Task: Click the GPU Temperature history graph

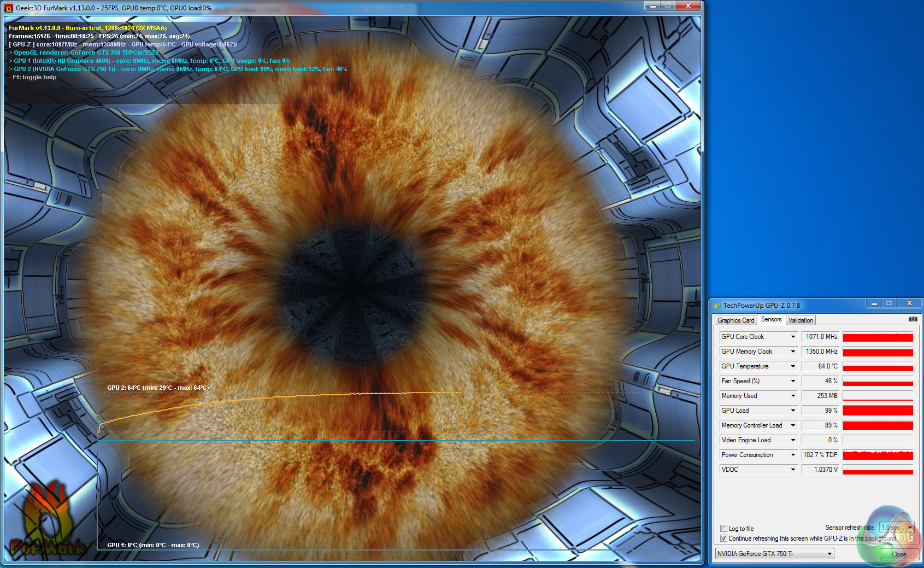Action: (x=878, y=366)
